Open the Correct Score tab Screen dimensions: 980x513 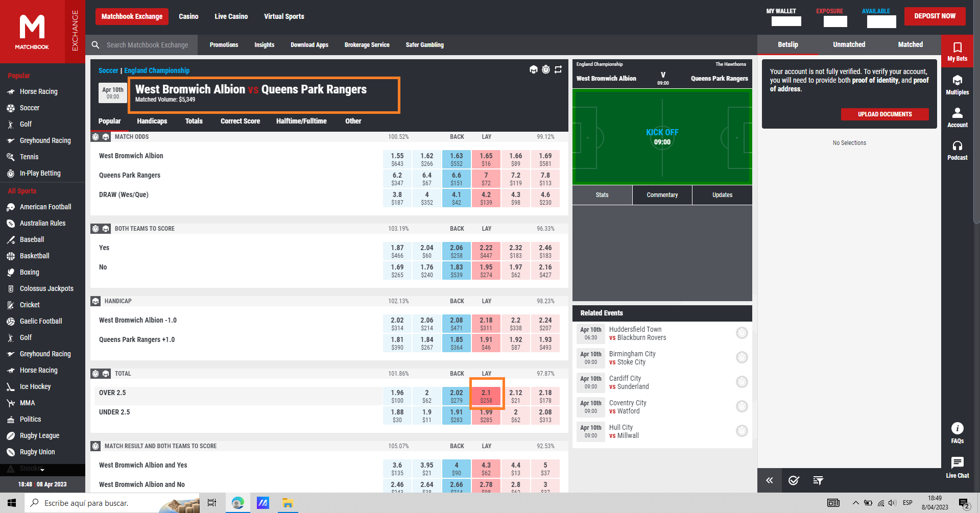(x=240, y=121)
